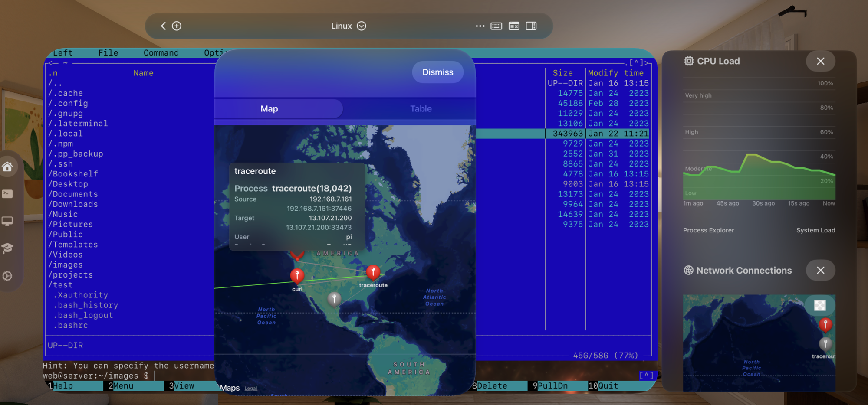Select the .bash_history file
Image resolution: width=868 pixels, height=405 pixels.
click(x=85, y=305)
